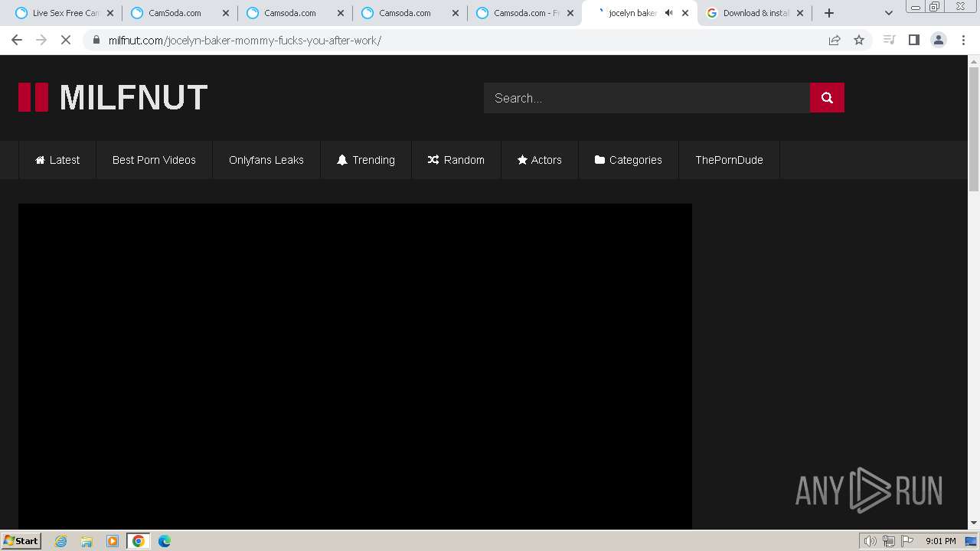Close the CamSoda.com tab

(x=225, y=13)
